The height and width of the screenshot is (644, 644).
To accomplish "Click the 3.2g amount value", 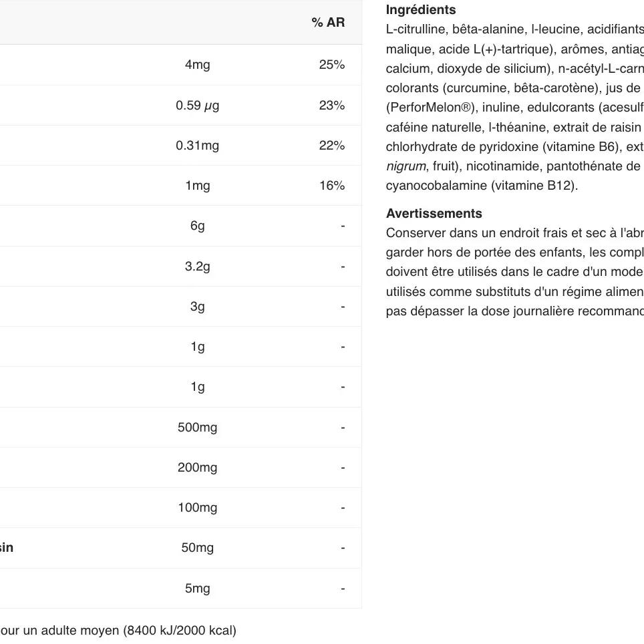I will pyautogui.click(x=197, y=267).
